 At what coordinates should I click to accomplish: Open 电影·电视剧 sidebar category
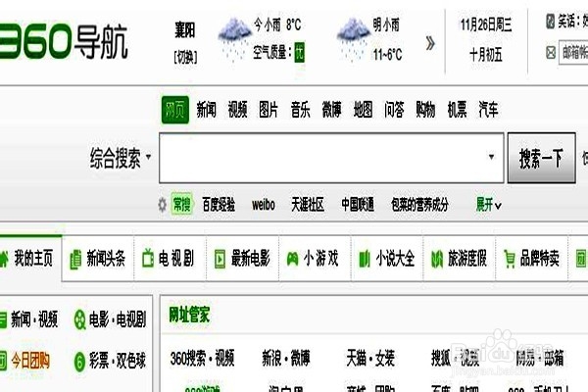tap(118, 319)
